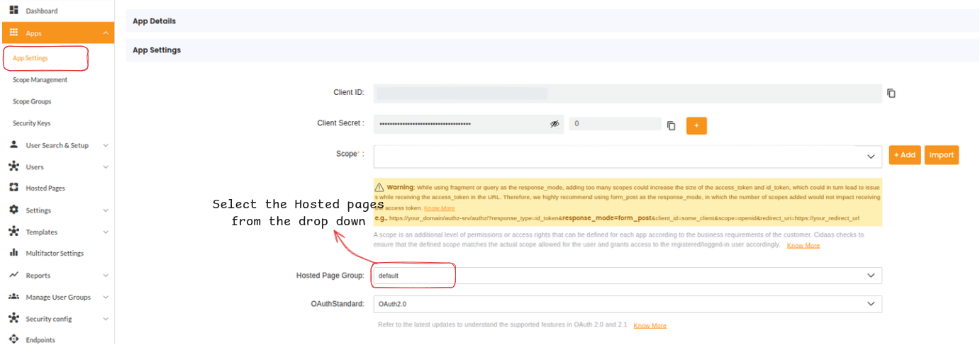Viewport: 980px width, 362px height.
Task: Click the + Add scope button
Action: point(904,155)
